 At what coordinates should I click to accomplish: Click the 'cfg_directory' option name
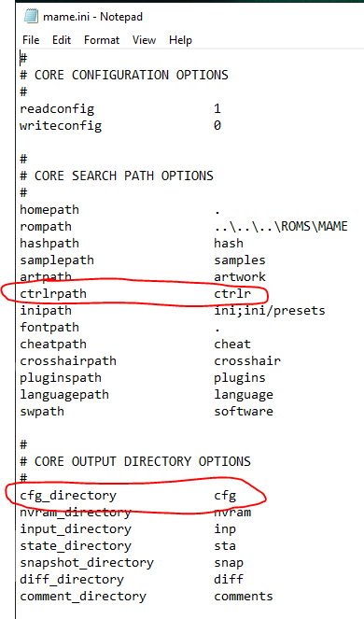tap(68, 496)
